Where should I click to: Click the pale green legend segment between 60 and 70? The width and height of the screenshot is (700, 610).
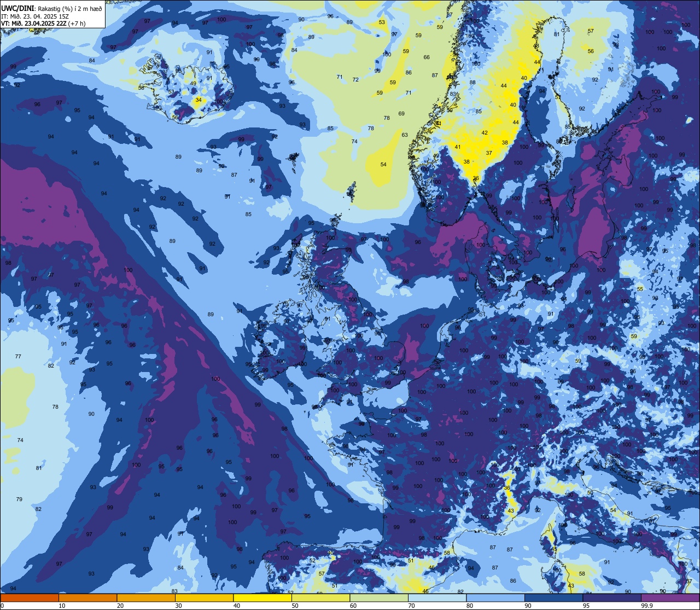point(379,597)
